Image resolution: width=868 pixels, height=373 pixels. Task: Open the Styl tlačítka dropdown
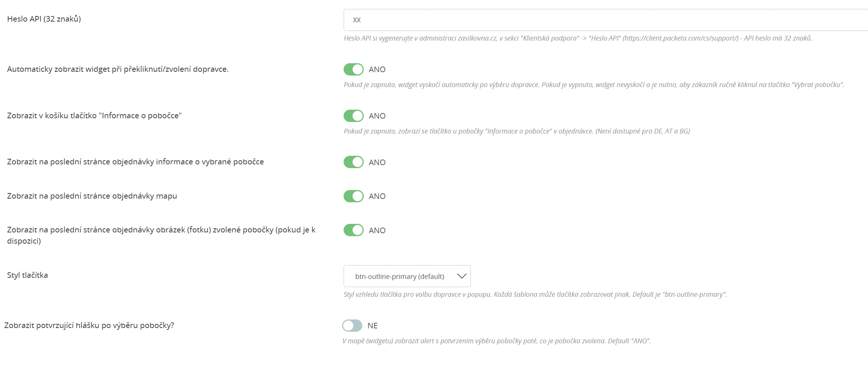[x=407, y=276]
